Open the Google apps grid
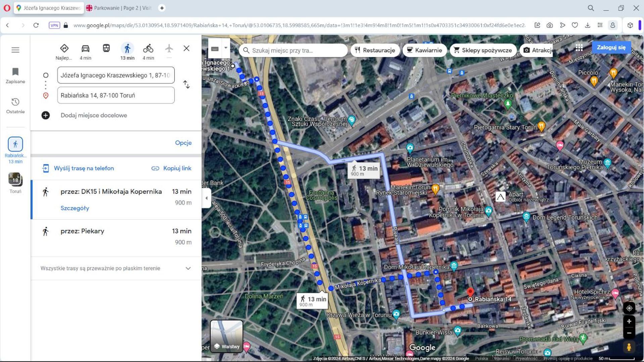 pos(579,48)
